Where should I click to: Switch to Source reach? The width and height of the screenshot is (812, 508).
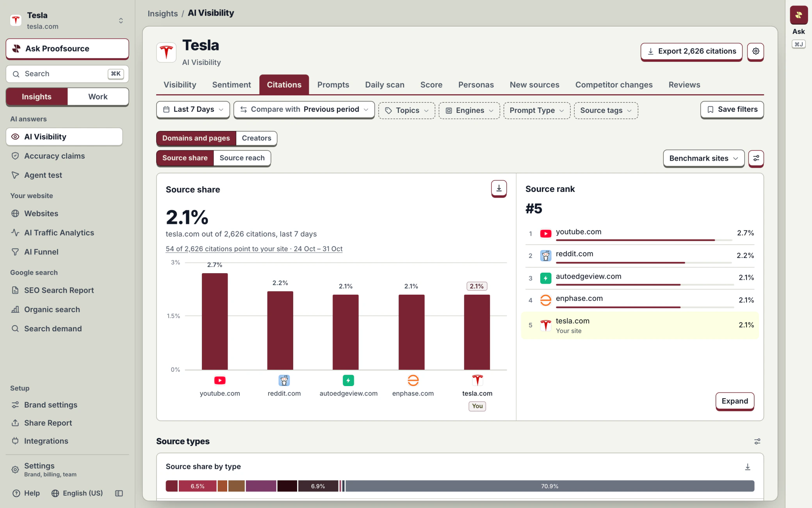click(x=242, y=158)
